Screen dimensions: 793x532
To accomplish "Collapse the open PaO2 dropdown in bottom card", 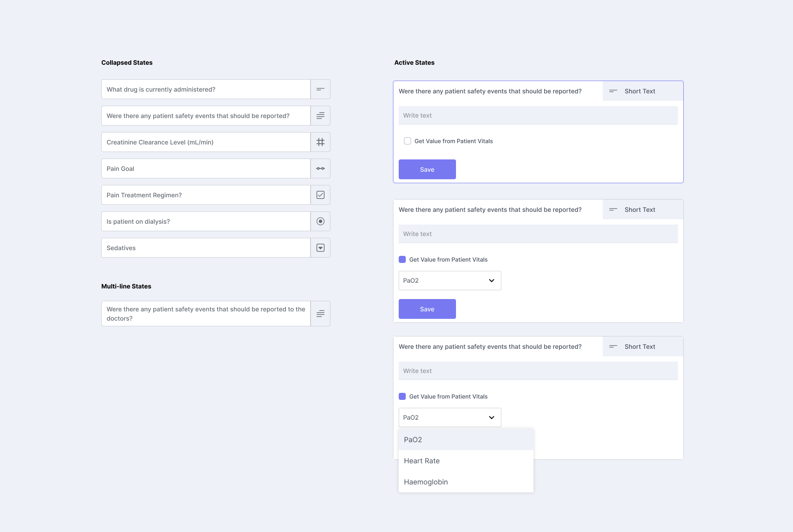I will pyautogui.click(x=450, y=417).
